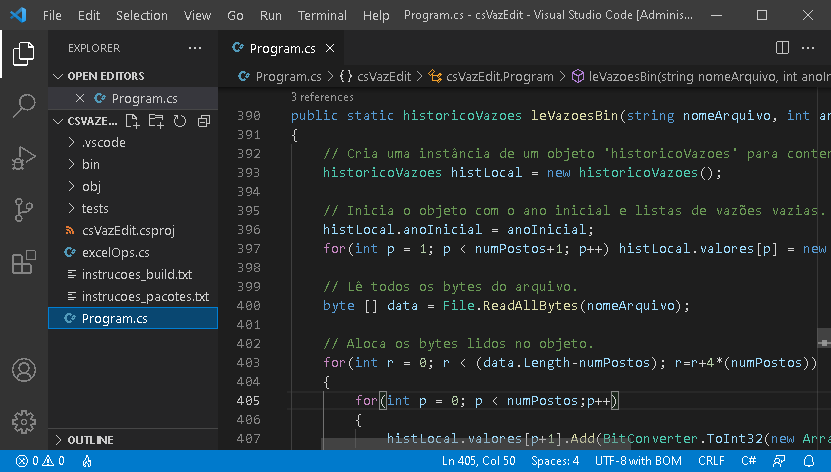831x472 pixels.
Task: Collapse all folders in explorer
Action: (204, 121)
